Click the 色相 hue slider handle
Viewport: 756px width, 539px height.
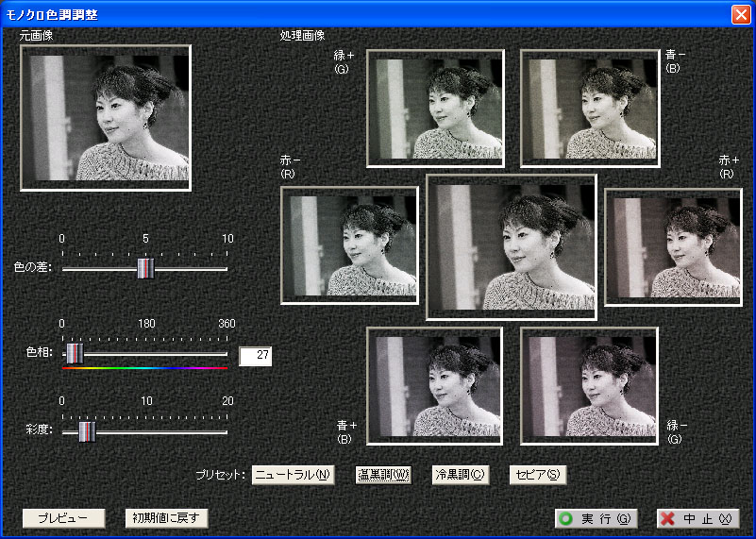point(75,353)
